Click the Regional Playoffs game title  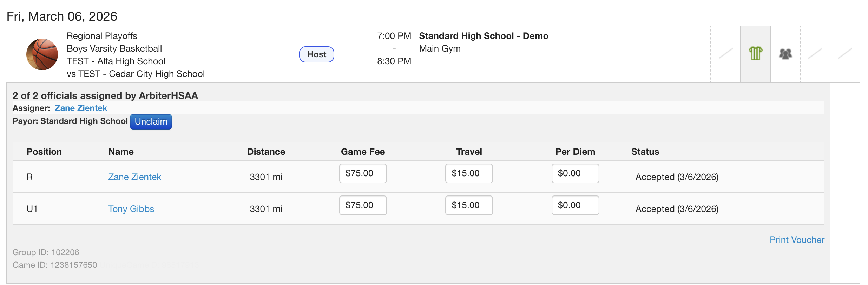coord(102,36)
